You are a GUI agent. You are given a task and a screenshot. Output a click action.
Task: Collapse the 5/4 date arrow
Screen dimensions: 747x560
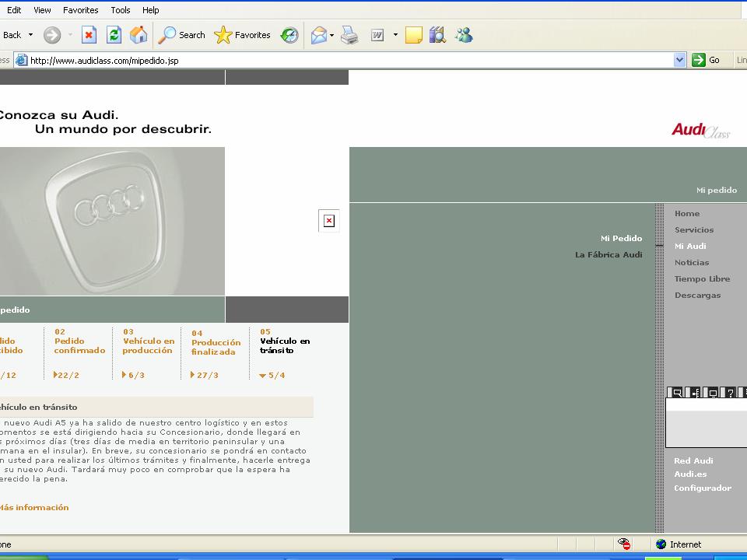[x=262, y=376]
